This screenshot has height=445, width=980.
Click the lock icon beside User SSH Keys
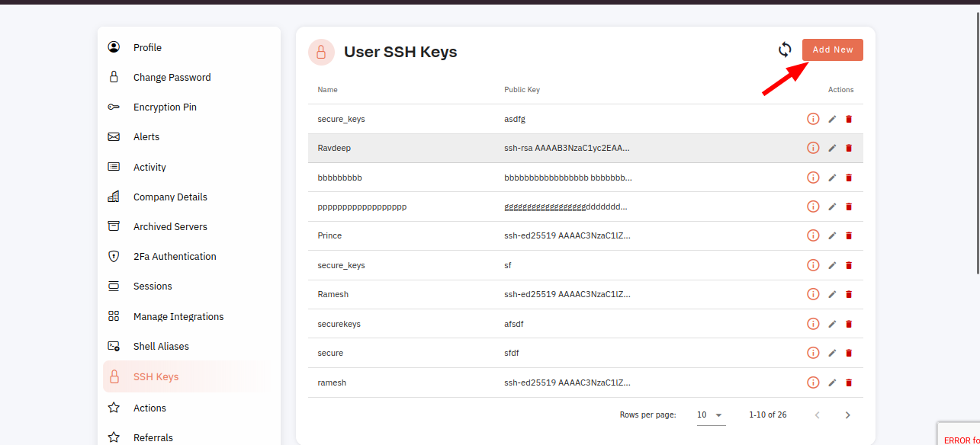point(321,52)
